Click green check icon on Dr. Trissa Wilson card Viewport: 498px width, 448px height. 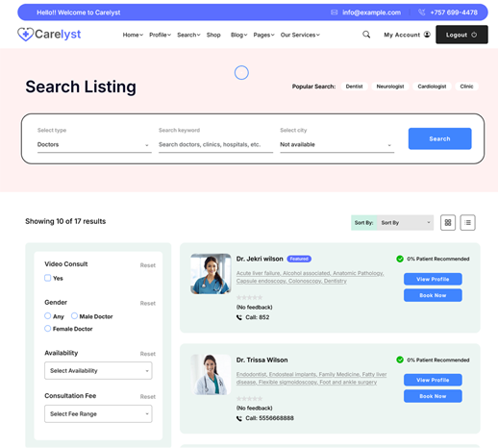pyautogui.click(x=400, y=360)
